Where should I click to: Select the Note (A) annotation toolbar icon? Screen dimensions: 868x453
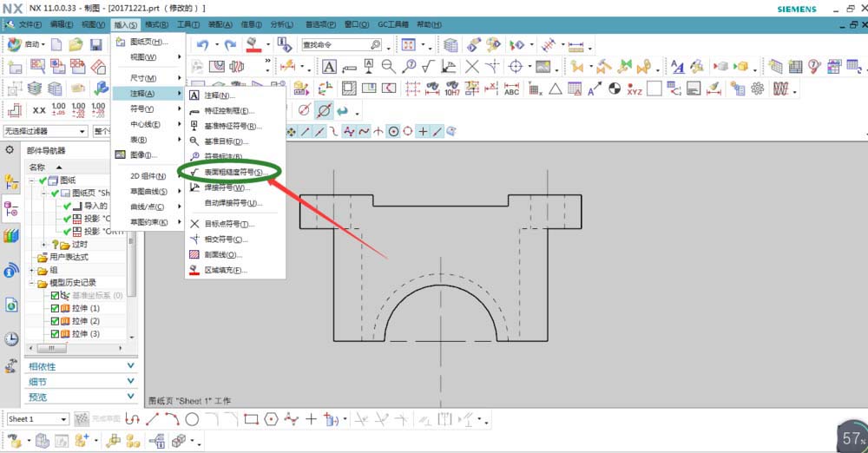click(329, 67)
